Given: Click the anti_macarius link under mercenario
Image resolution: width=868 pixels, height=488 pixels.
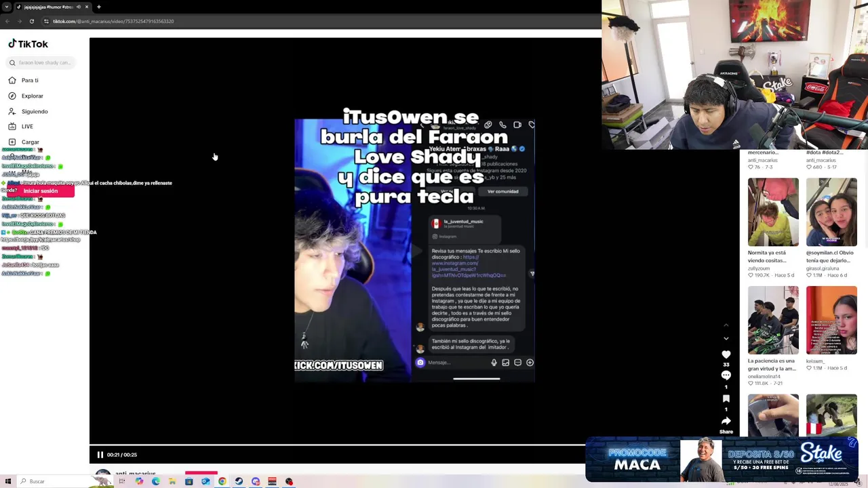Looking at the screenshot, I should coord(763,160).
